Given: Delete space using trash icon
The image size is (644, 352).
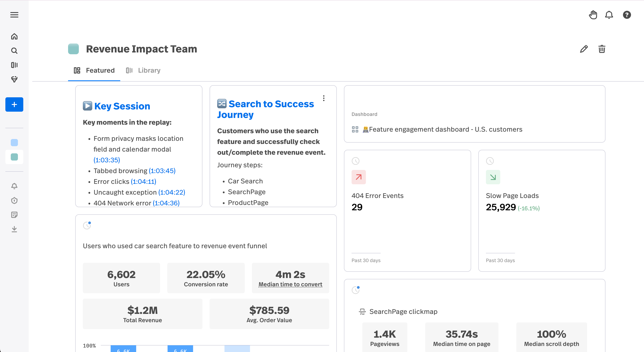Looking at the screenshot, I should point(601,49).
